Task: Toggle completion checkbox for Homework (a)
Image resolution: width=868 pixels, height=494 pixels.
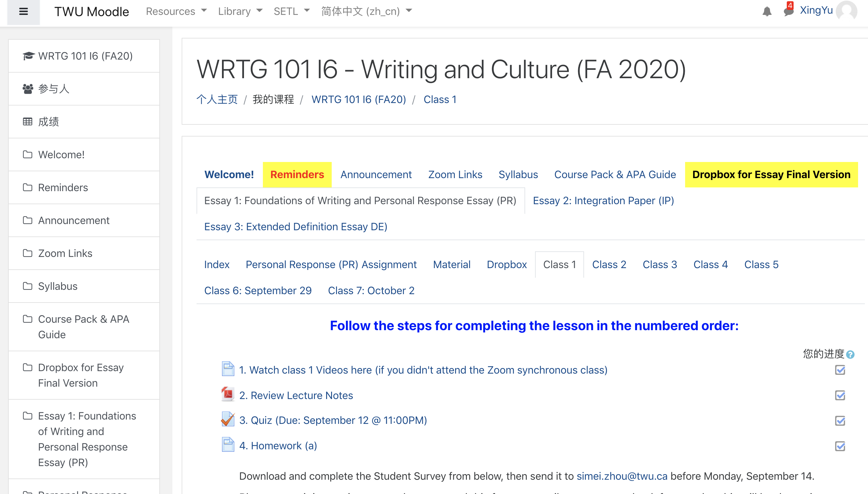Action: coord(840,446)
